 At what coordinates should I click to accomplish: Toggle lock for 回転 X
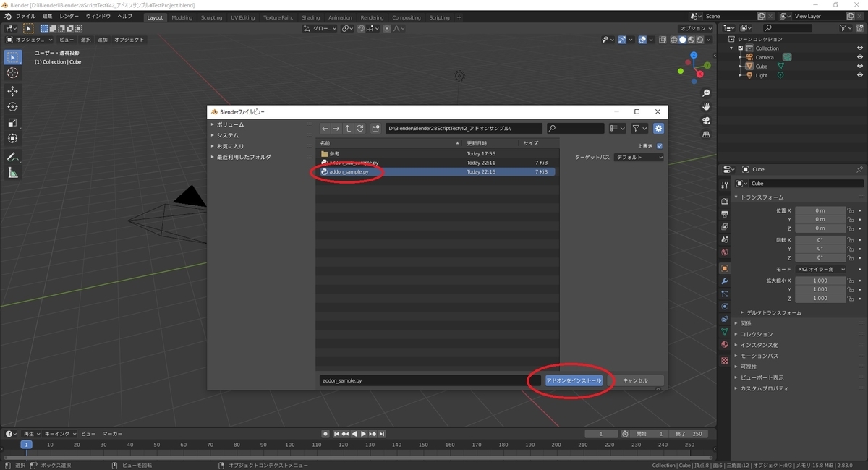coord(851,240)
